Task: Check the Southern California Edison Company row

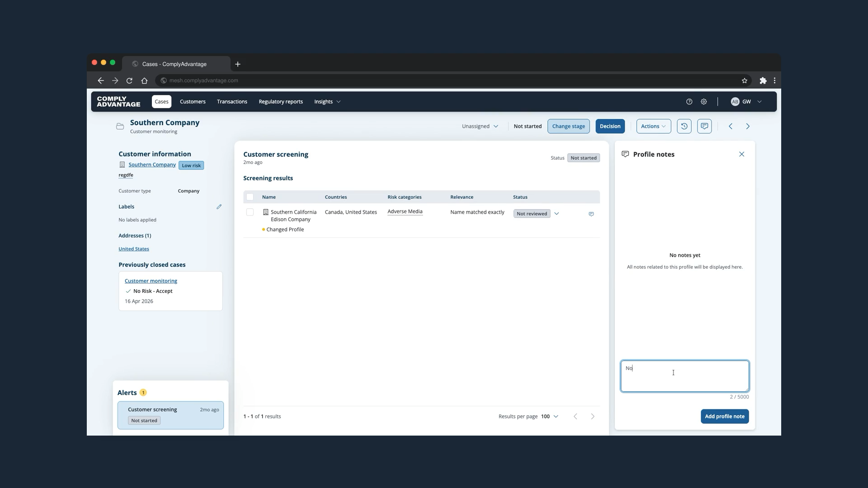Action: pos(250,212)
